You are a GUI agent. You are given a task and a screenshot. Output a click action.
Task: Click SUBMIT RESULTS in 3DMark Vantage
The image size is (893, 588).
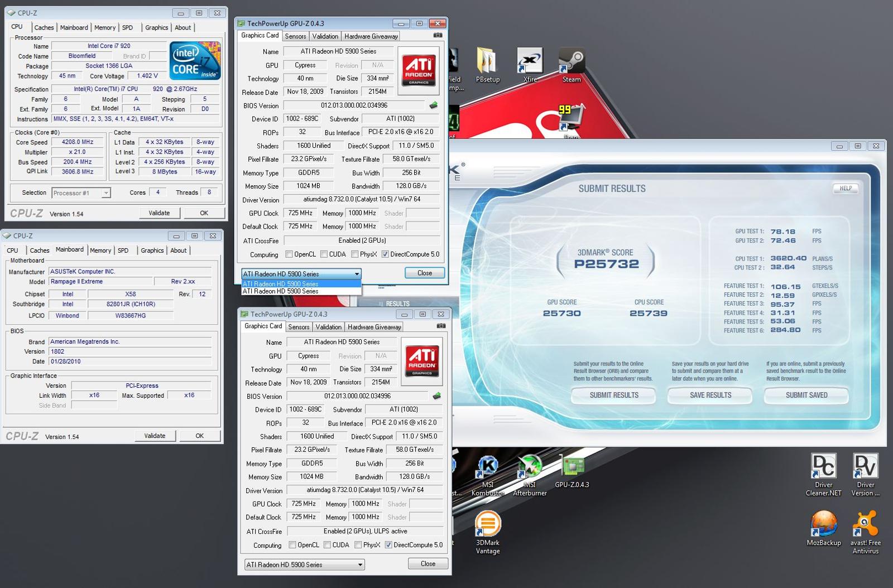614,395
